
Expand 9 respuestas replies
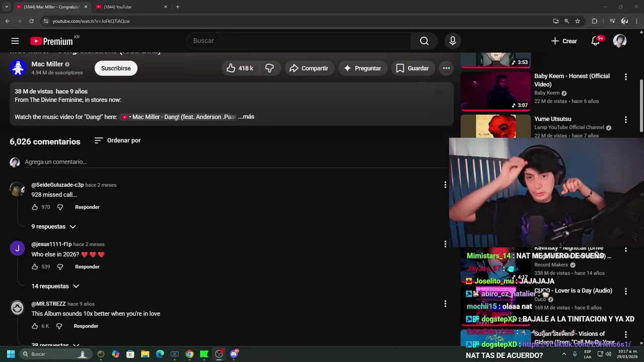tap(53, 227)
